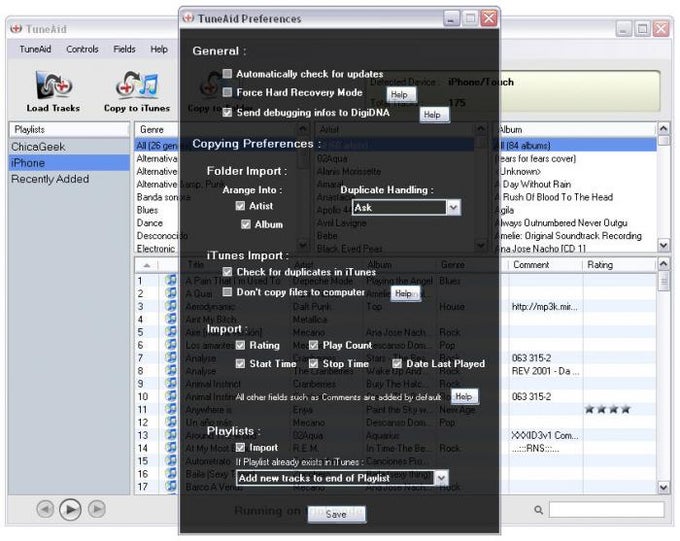Sort tracks by Rating column header
The height and width of the screenshot is (541, 680).
click(x=620, y=265)
